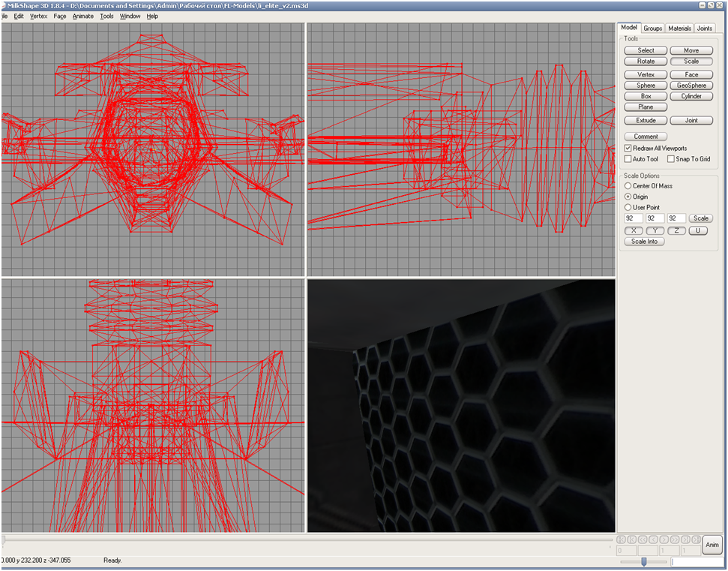
Task: Toggle the Z axis scale button
Action: [676, 230]
